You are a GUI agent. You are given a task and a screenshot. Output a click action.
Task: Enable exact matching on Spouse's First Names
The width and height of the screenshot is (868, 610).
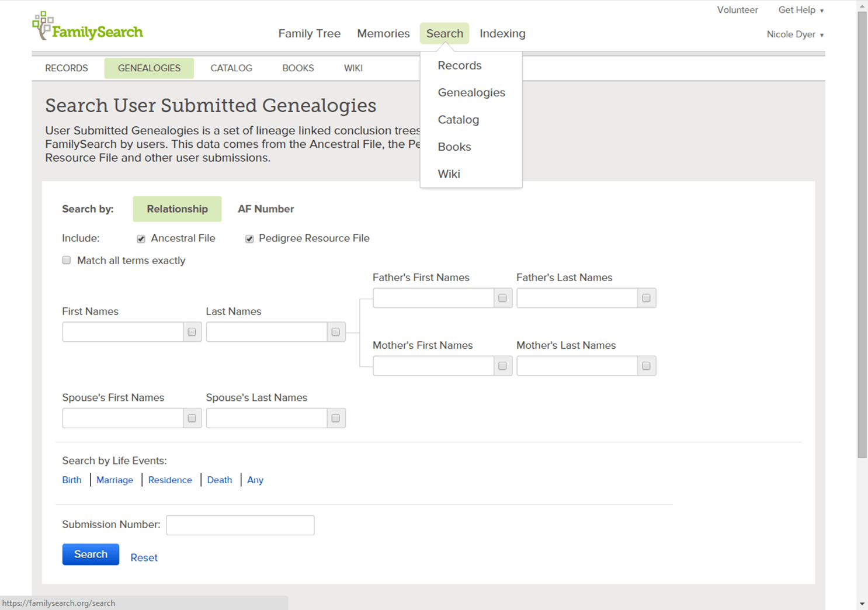pos(192,418)
